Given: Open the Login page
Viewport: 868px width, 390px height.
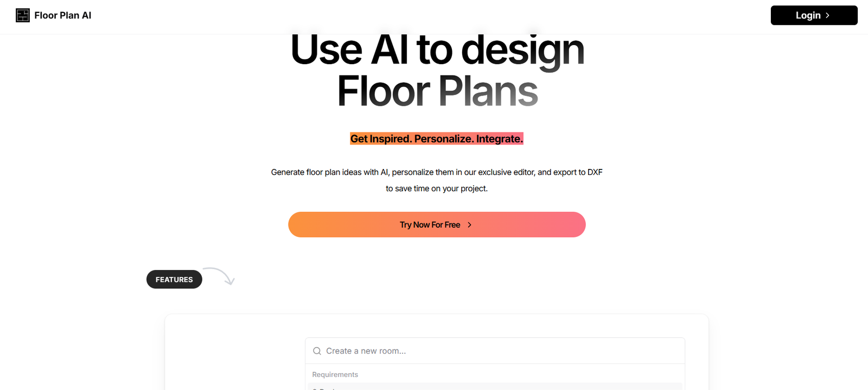Looking at the screenshot, I should pos(813,15).
